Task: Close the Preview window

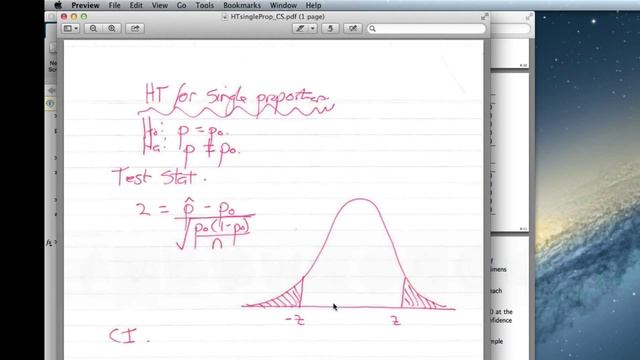Action: coord(64,16)
